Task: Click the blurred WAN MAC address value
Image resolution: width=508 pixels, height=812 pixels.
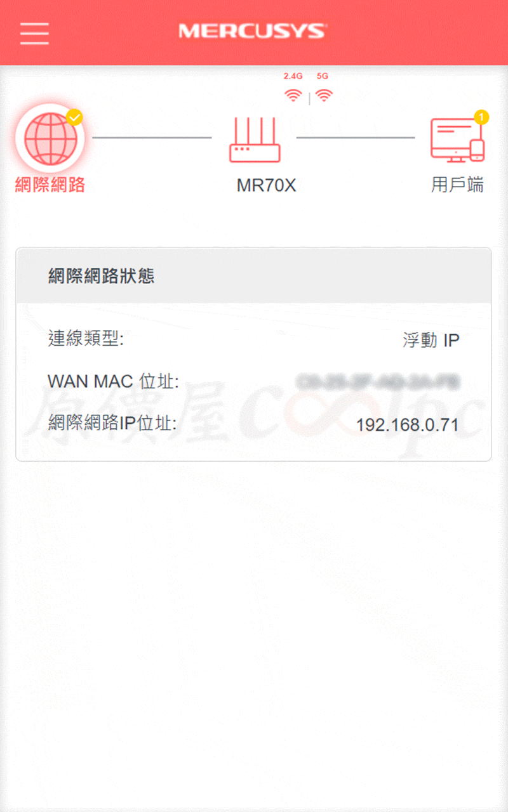Action: coord(378,382)
